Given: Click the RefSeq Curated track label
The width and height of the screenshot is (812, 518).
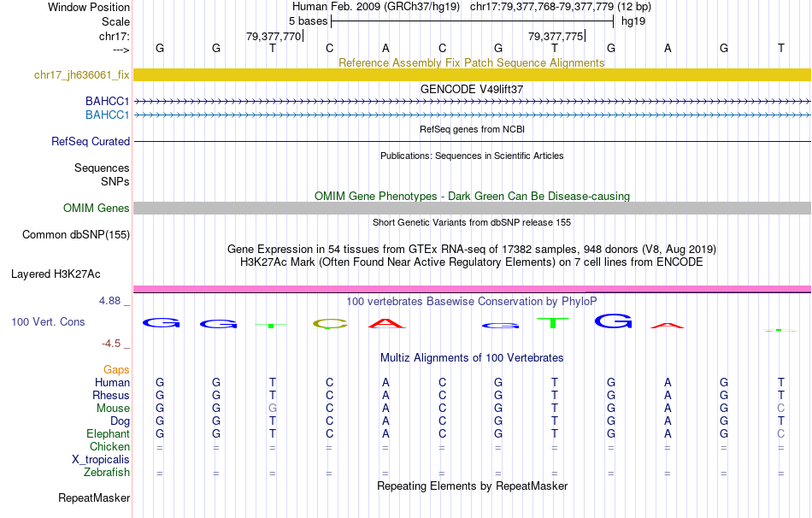Looking at the screenshot, I should [91, 141].
